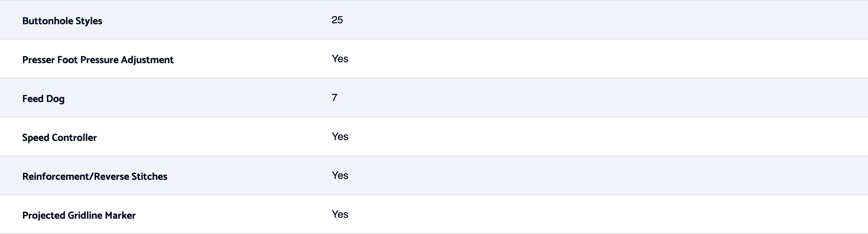868x234 pixels.
Task: Select the Projected Gridline Marker label
Action: point(79,216)
